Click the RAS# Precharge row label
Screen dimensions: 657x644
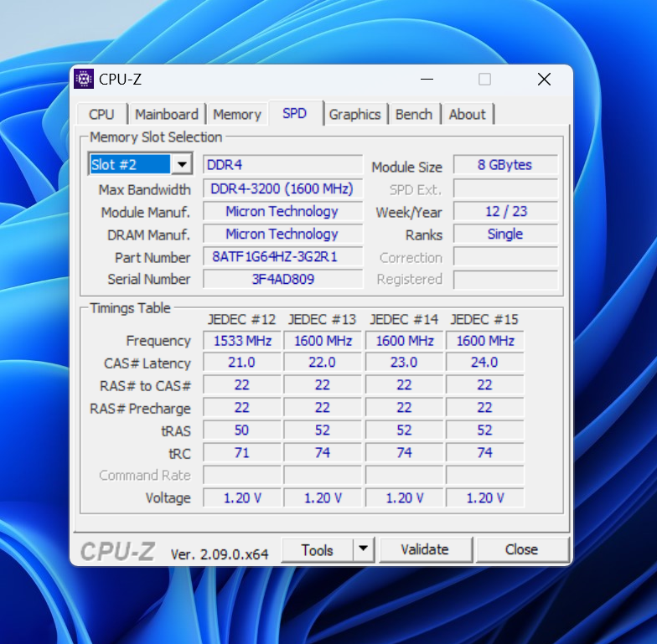(141, 409)
